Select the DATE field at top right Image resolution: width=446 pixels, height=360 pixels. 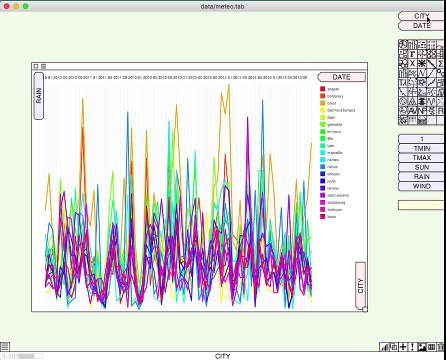click(x=421, y=25)
